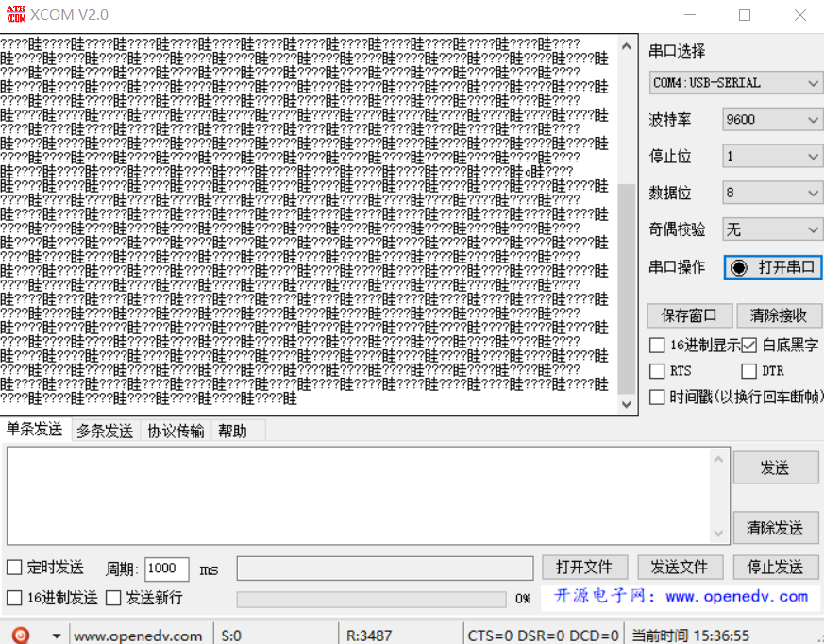824x644 pixels.
Task: Open the 停止位 dropdown
Action: (772, 156)
